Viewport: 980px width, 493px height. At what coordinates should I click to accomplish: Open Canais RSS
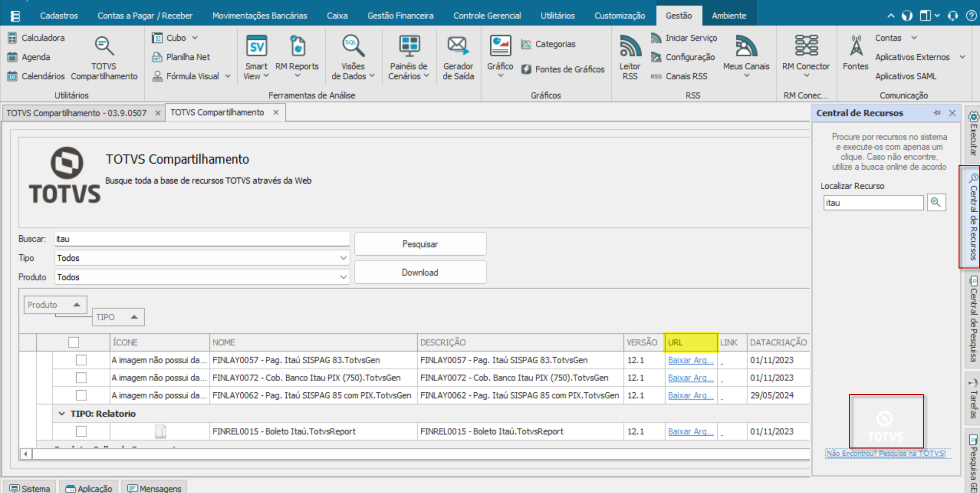coord(679,76)
